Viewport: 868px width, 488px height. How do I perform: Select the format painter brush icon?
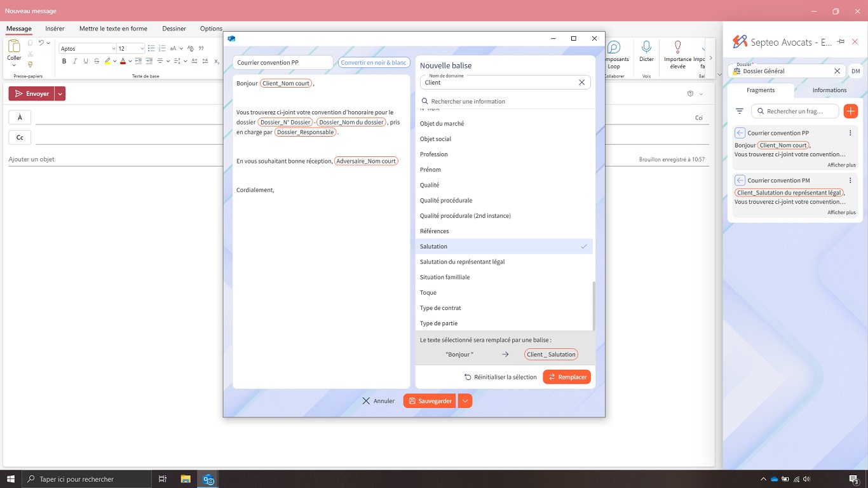pyautogui.click(x=30, y=64)
